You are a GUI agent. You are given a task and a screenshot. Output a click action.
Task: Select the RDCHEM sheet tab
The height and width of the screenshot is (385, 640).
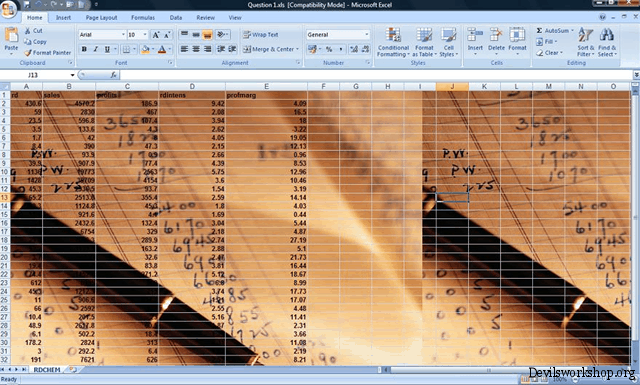[47, 369]
